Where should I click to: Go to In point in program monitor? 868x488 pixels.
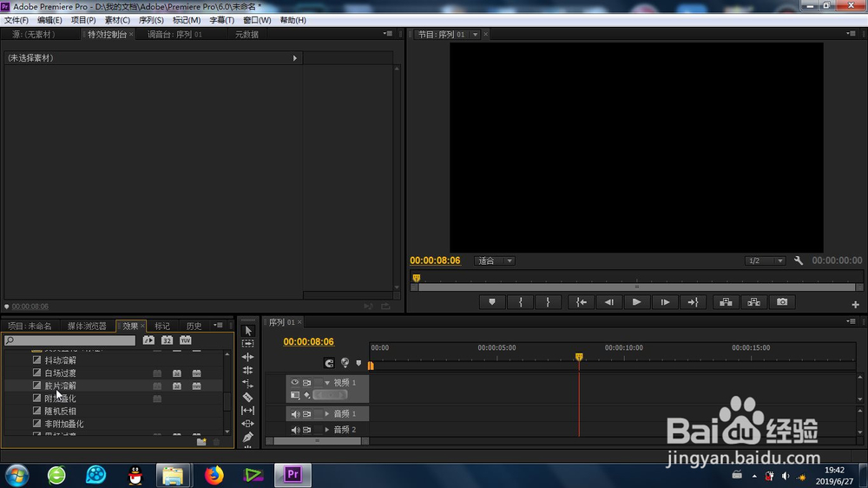(x=582, y=302)
